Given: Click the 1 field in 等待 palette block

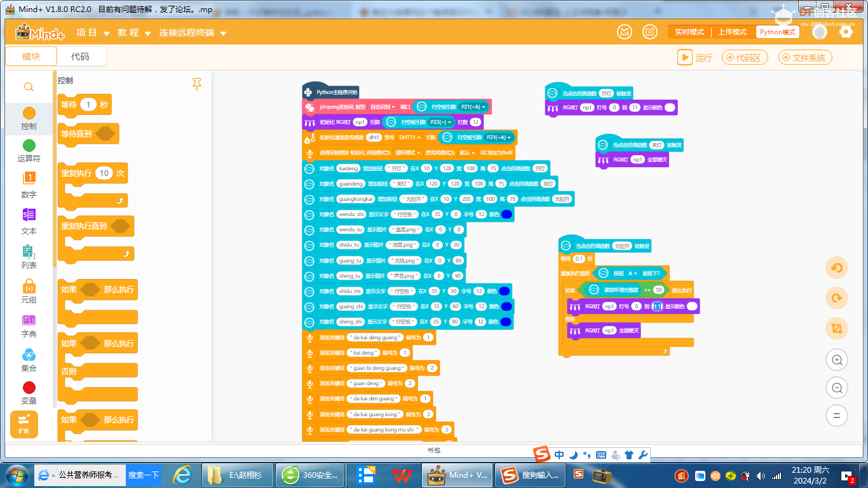Looking at the screenshot, I should (88, 105).
